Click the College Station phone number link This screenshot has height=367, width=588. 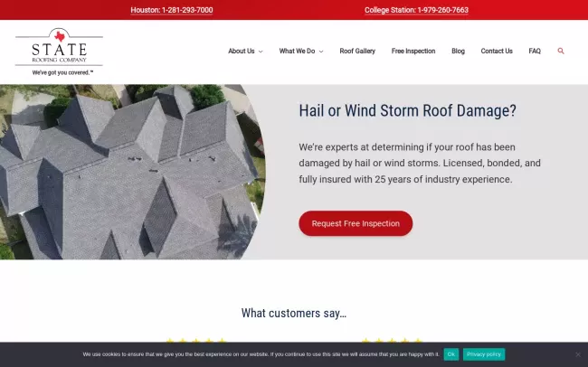(x=416, y=10)
